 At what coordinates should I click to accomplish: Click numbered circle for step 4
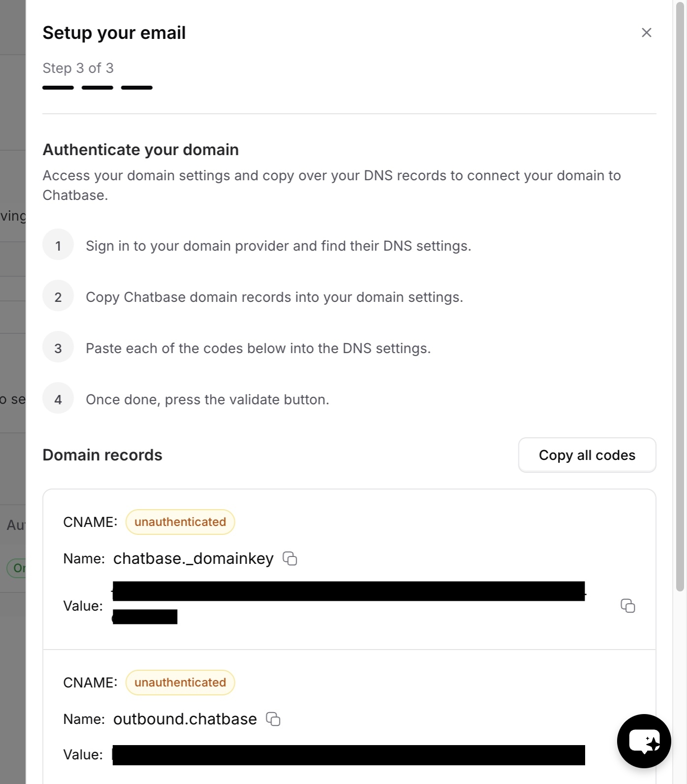58,399
